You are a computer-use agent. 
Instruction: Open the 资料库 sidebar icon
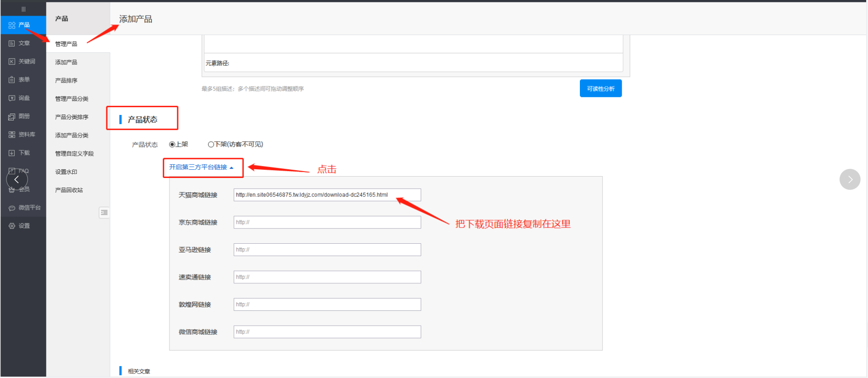(x=12, y=135)
